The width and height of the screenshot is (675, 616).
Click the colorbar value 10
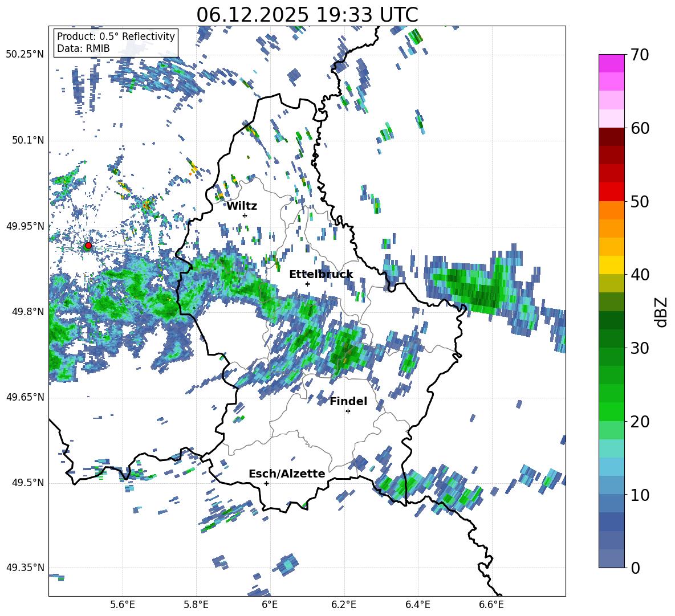[640, 495]
